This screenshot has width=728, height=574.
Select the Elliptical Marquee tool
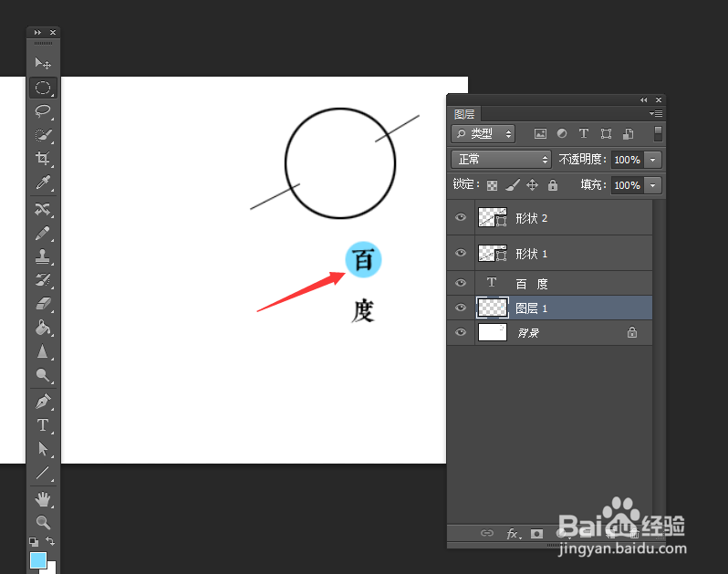coord(43,88)
